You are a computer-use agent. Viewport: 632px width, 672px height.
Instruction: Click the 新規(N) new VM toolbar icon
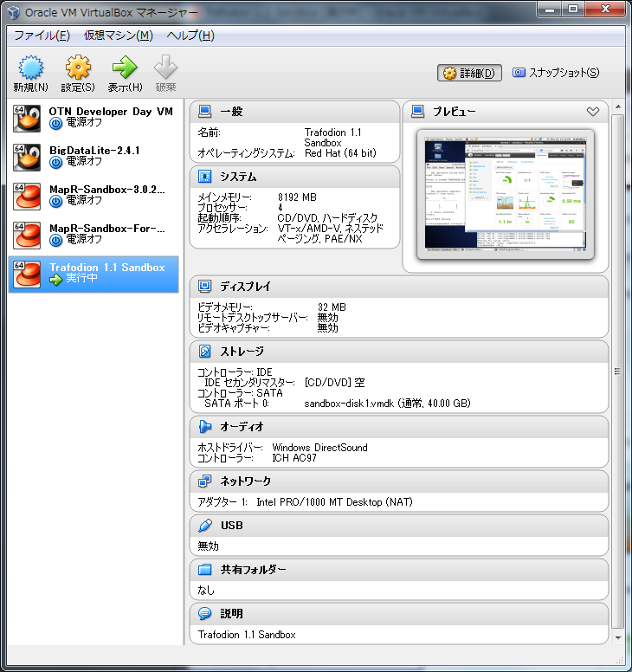pyautogui.click(x=30, y=68)
